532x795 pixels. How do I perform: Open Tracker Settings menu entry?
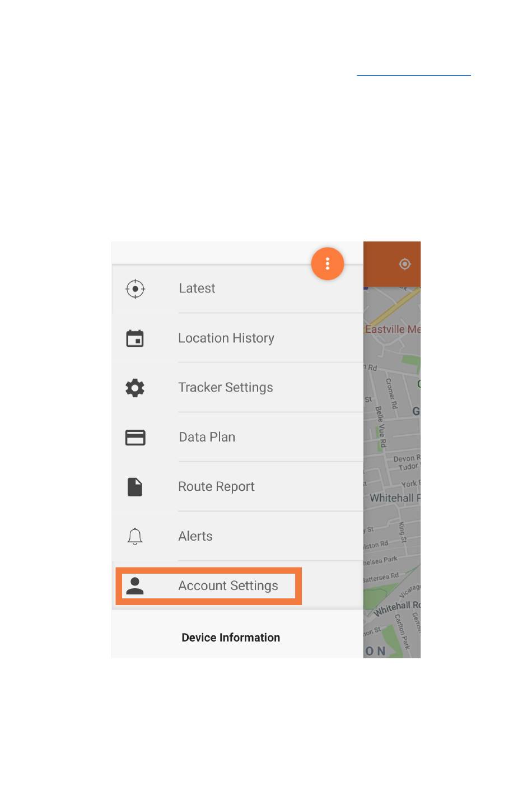point(237,387)
